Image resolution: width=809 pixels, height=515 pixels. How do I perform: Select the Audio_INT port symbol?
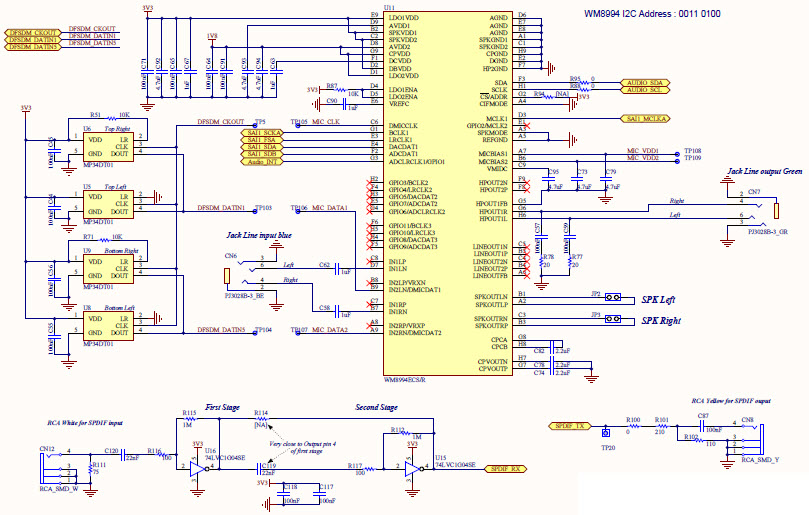(x=263, y=162)
